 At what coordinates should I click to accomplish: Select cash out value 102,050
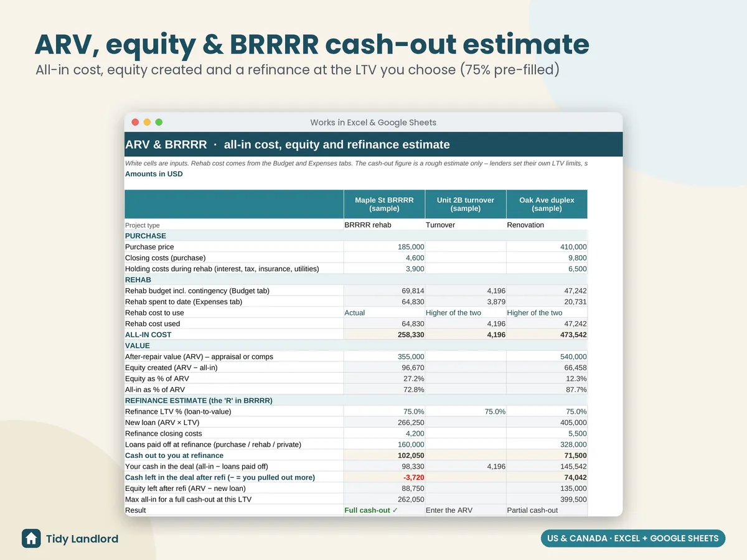(384, 455)
